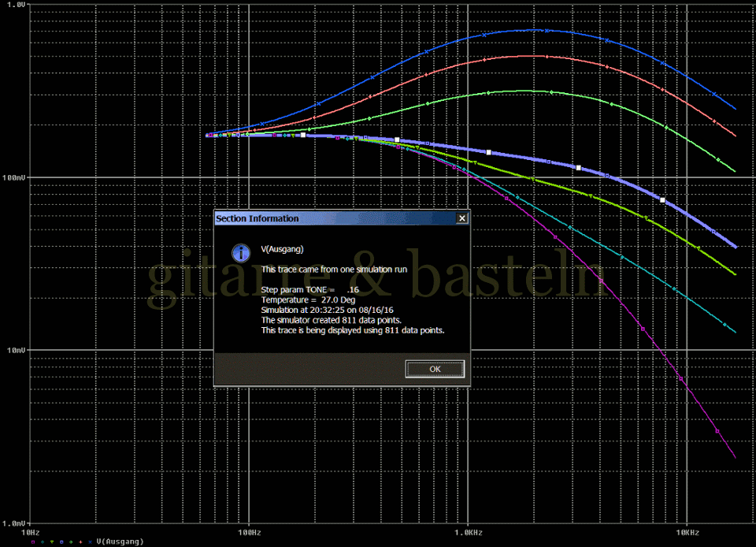Select the magenta square legend symbol
The height and width of the screenshot is (547, 756).
point(33,542)
